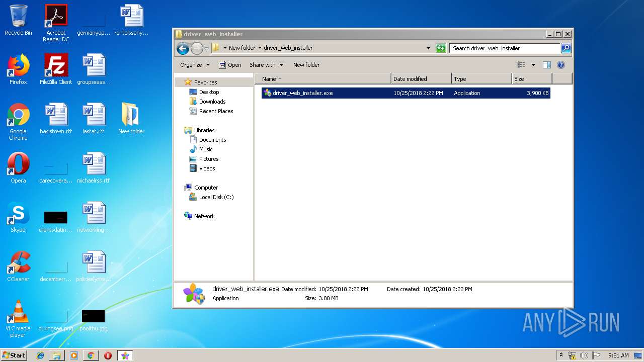This screenshot has width=644, height=362.
Task: Launch FileZilla Client shortcut
Action: (x=56, y=69)
